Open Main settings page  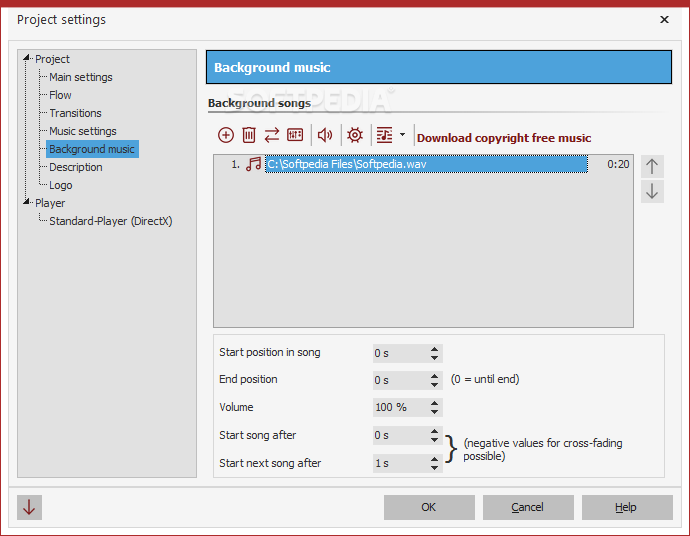point(81,77)
